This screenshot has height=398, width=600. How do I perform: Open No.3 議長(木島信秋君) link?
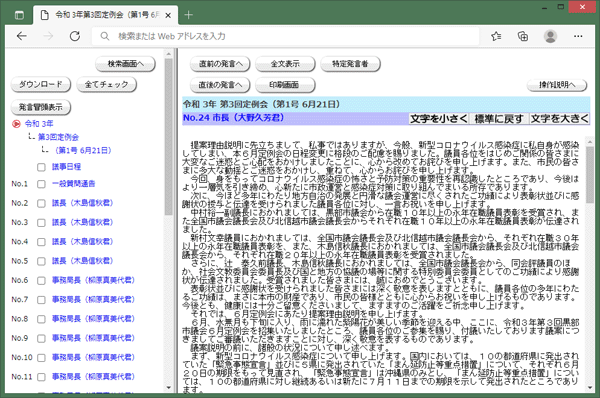click(83, 222)
